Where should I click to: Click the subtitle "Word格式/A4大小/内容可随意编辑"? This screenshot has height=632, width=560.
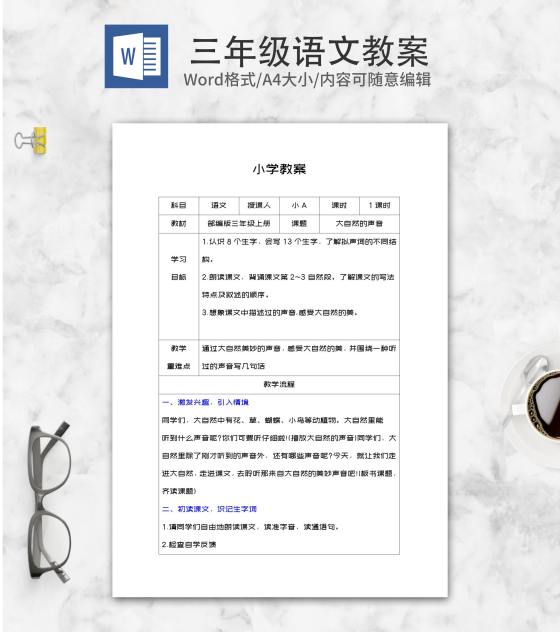[x=307, y=80]
